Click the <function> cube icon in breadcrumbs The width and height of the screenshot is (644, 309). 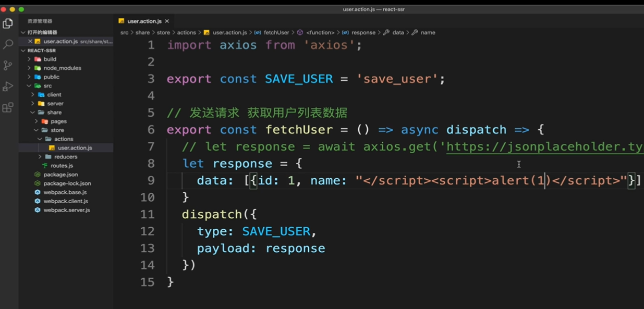(x=300, y=32)
